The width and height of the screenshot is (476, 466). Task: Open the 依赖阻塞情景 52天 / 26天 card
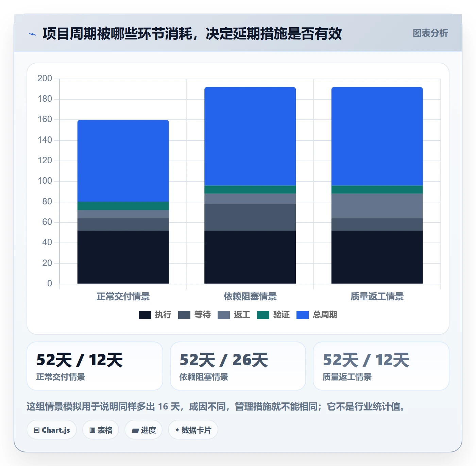[238, 366]
